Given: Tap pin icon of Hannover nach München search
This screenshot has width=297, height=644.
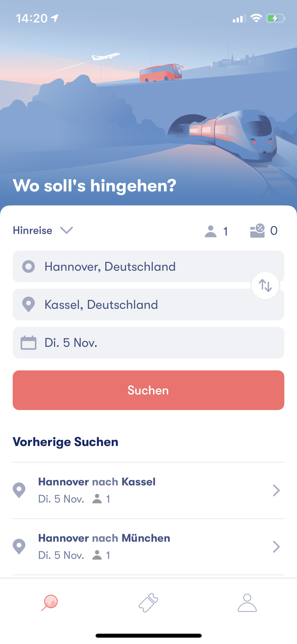Looking at the screenshot, I should click(19, 546).
